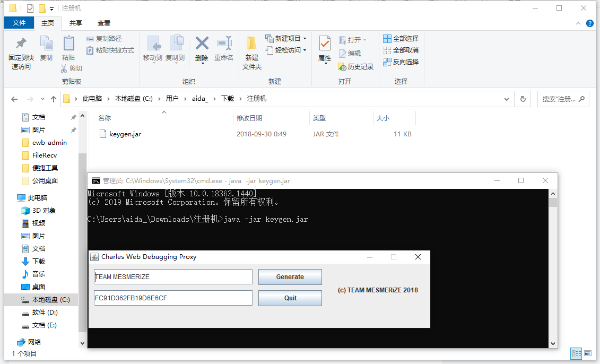
Task: Open Videos (视频) in navigation pane
Action: [33, 223]
